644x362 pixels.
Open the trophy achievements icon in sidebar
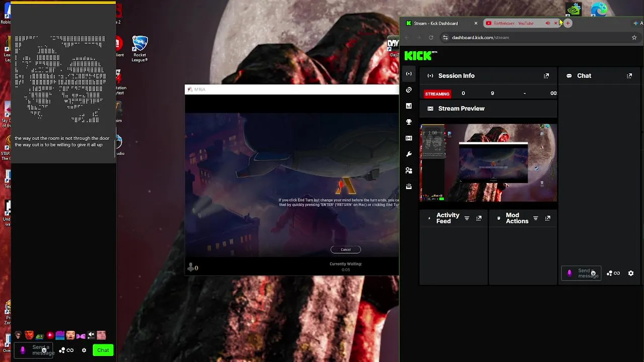click(409, 122)
